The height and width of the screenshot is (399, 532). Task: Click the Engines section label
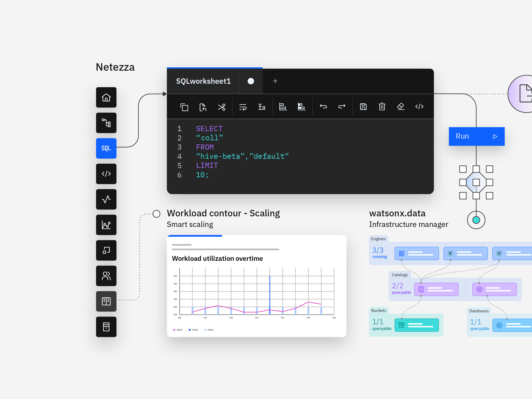point(378,239)
